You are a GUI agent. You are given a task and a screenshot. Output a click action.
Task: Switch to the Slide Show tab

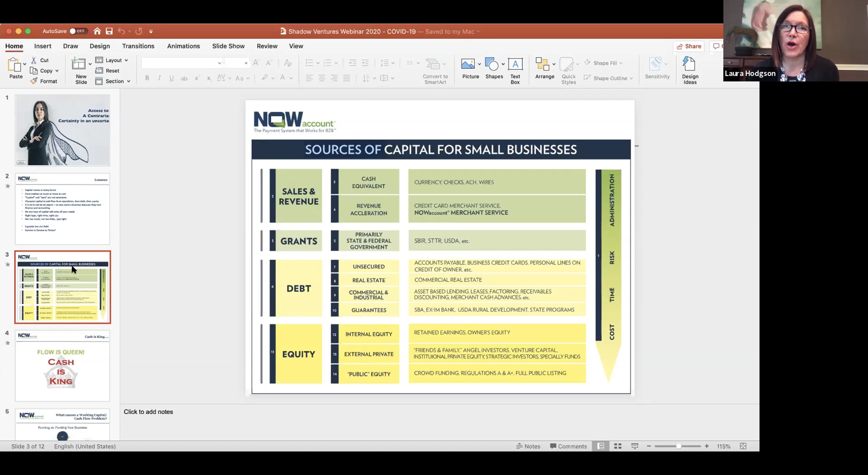tap(228, 46)
